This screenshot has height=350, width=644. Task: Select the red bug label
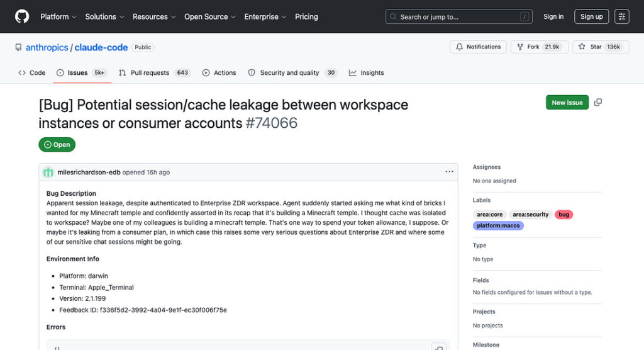[x=564, y=215]
